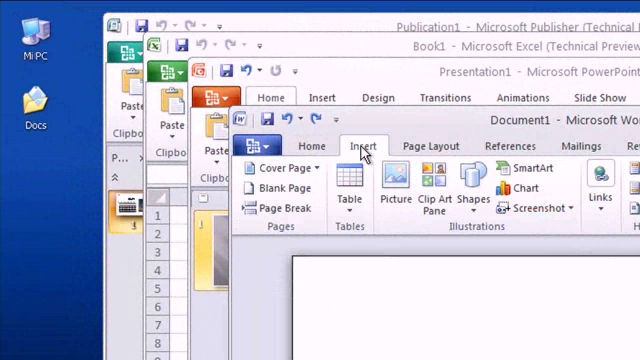Undo the last action in Word
Image resolution: width=640 pixels, height=360 pixels.
coord(287,119)
